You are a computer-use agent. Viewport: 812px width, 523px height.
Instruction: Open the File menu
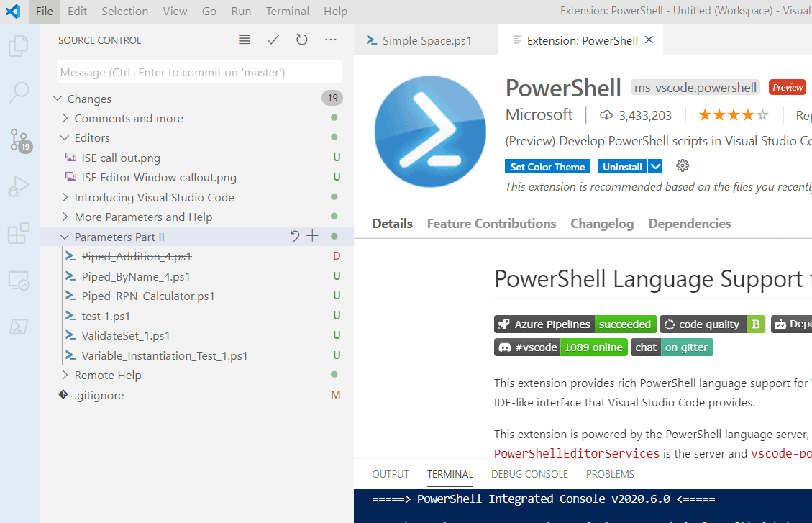pyautogui.click(x=45, y=11)
